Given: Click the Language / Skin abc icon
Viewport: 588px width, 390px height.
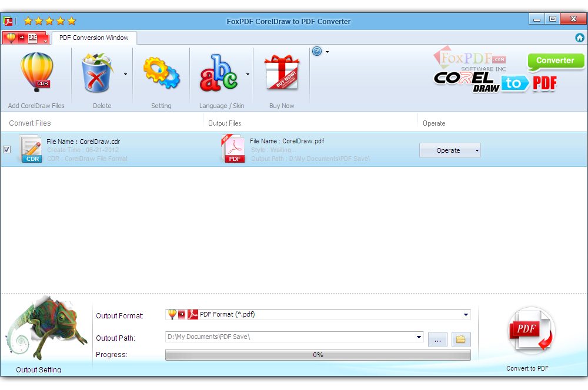Looking at the screenshot, I should 219,73.
